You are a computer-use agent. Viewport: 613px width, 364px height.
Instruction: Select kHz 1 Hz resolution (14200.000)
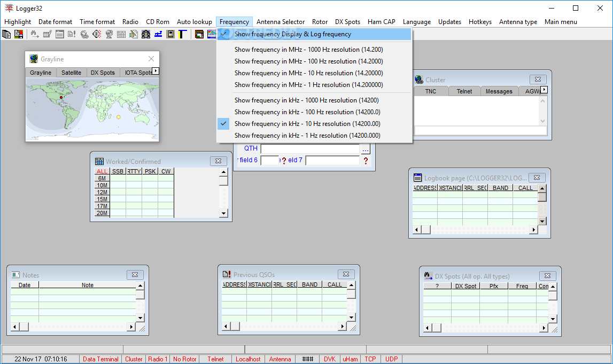[x=314, y=136]
